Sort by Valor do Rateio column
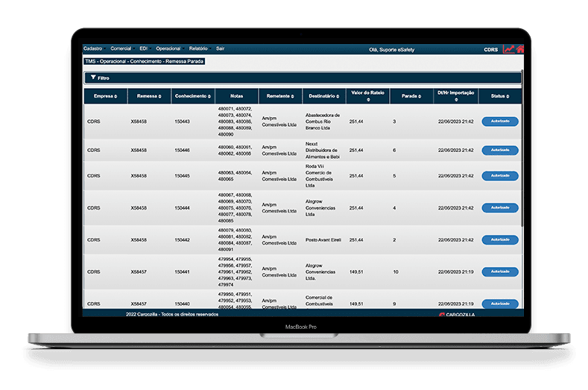 (x=367, y=96)
